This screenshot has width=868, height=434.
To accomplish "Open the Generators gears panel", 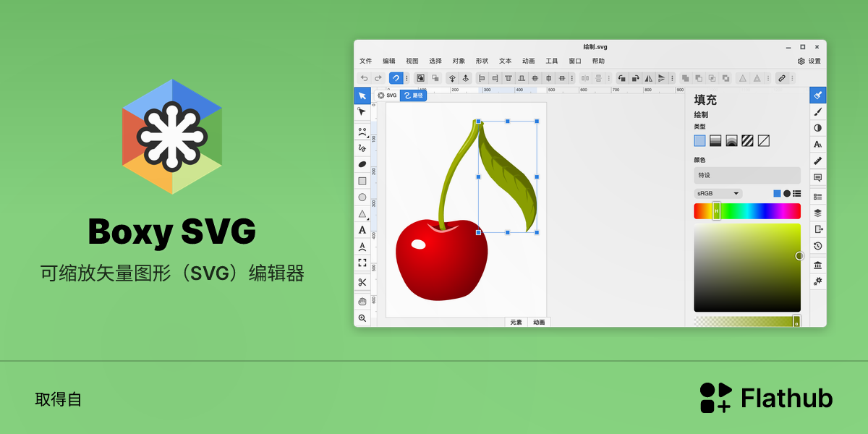I will pos(818,281).
